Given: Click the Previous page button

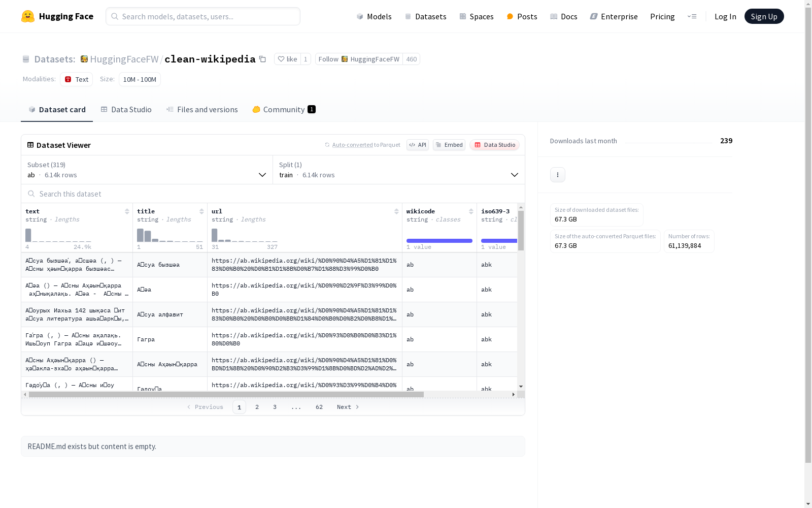Looking at the screenshot, I should (205, 407).
